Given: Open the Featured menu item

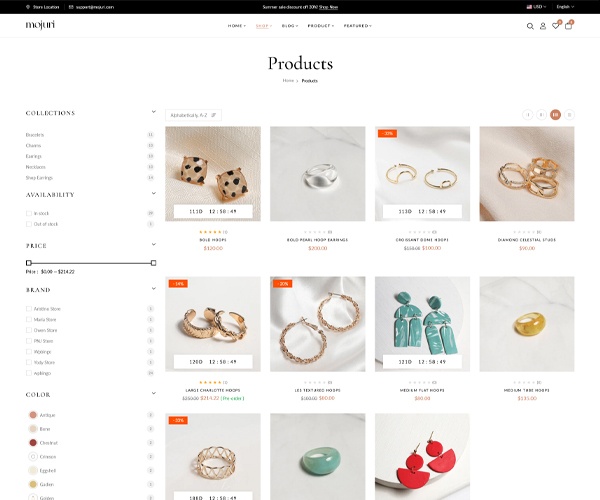Looking at the screenshot, I should coord(357,26).
